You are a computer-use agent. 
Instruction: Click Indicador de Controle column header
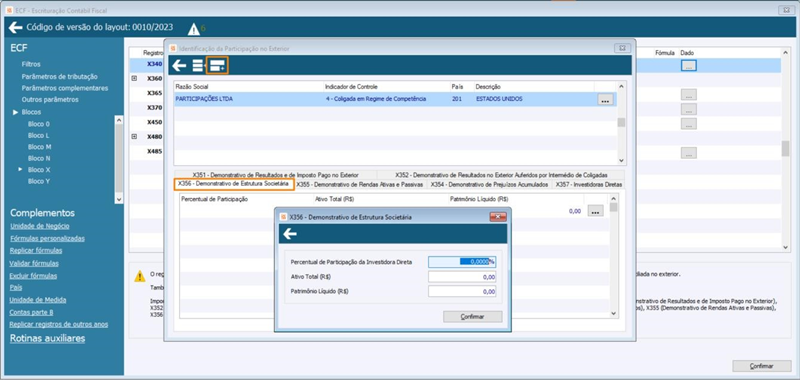pos(351,87)
